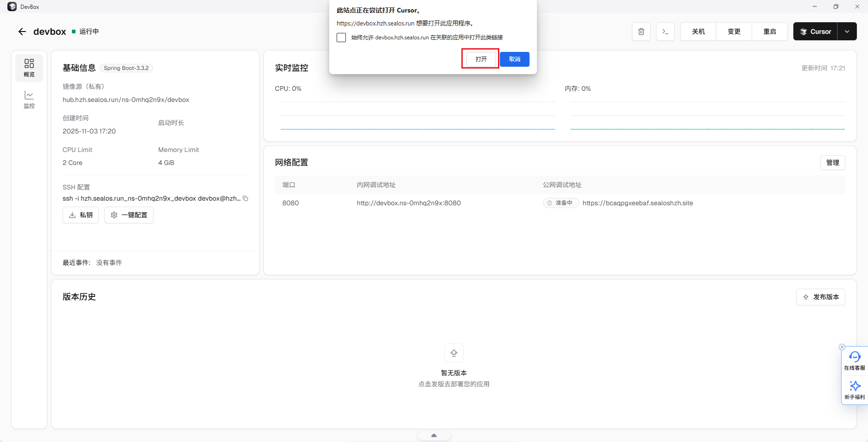This screenshot has width=868, height=442.
Task: Click the 没有事件 recent events text
Action: click(x=109, y=263)
